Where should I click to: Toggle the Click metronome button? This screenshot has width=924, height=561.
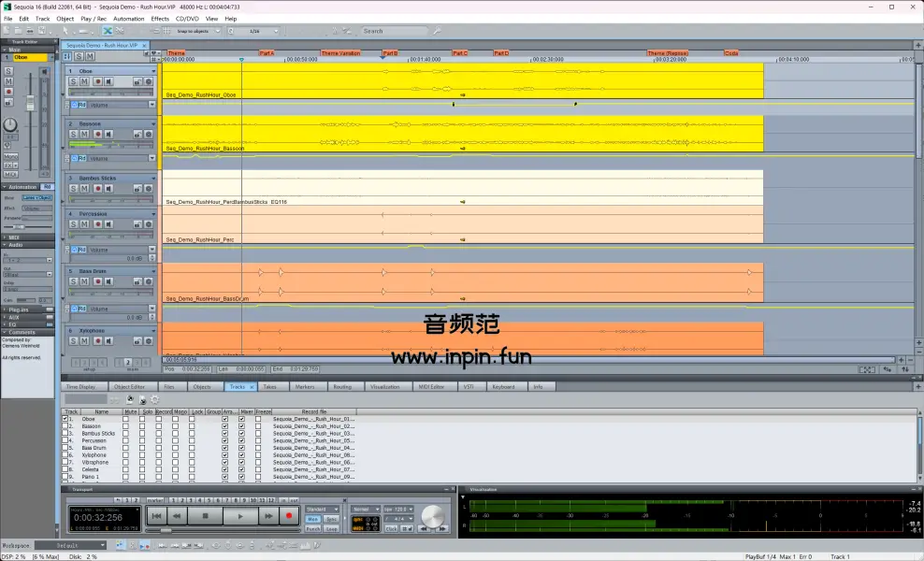point(391,528)
